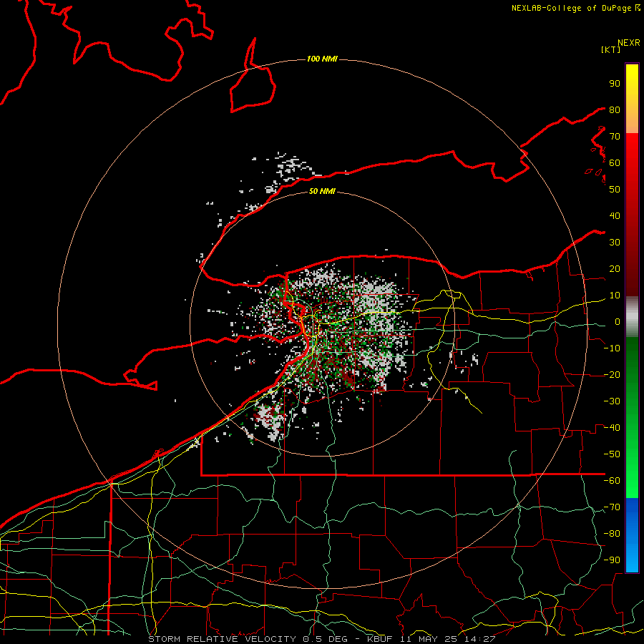Click the -40 knots scale label
This screenshot has width=644, height=644.
click(x=612, y=428)
